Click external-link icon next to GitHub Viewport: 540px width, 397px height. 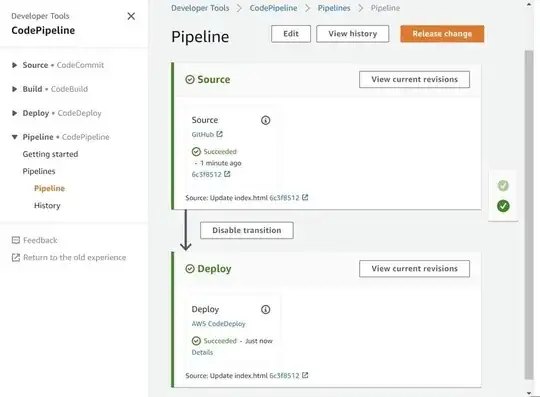219,134
